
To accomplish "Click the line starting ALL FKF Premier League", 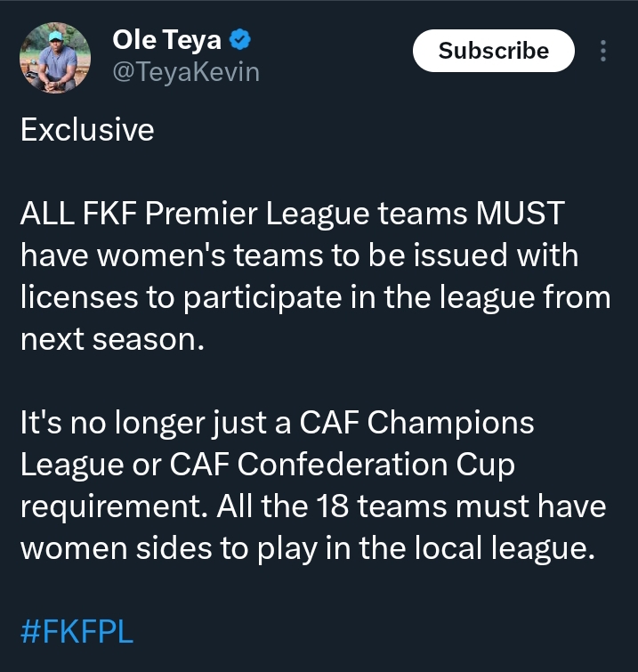I will [x=292, y=214].
